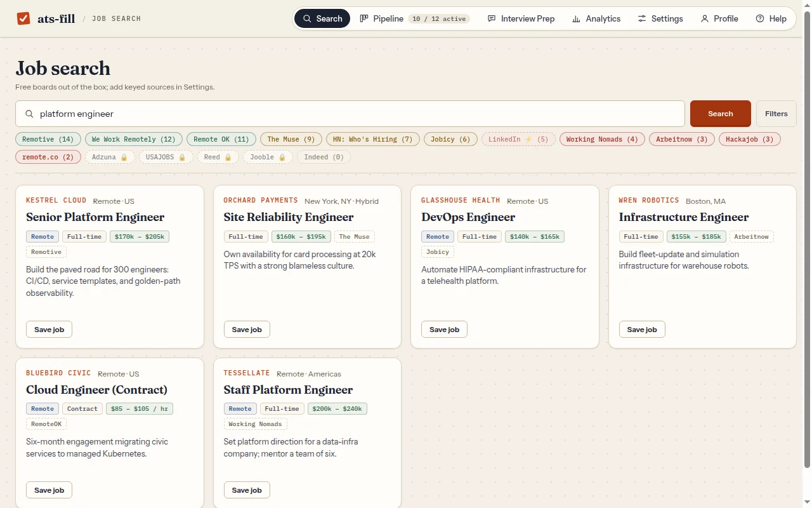Open the Pipeline tab

click(x=414, y=19)
